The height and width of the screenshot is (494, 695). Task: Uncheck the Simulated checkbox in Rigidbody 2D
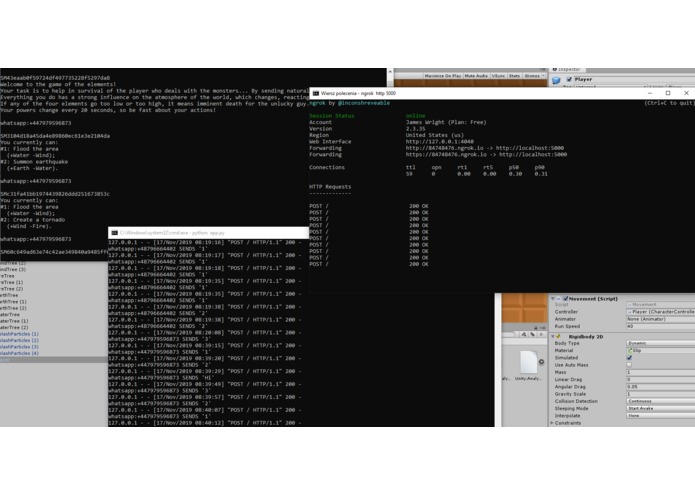[629, 358]
